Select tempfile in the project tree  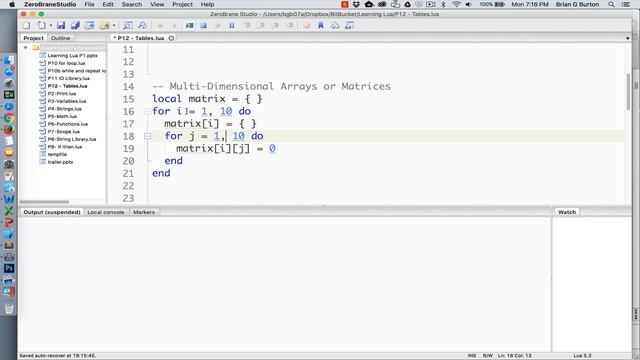tap(57, 155)
